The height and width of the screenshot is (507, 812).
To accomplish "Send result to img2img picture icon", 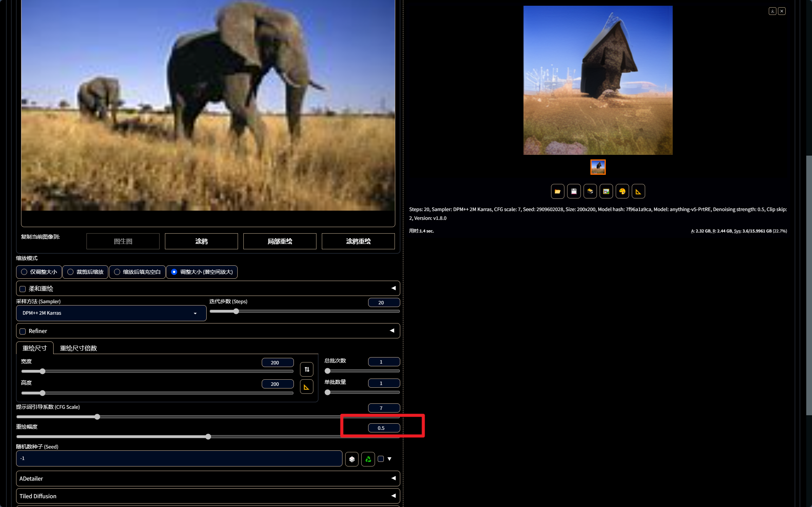I will (x=606, y=192).
